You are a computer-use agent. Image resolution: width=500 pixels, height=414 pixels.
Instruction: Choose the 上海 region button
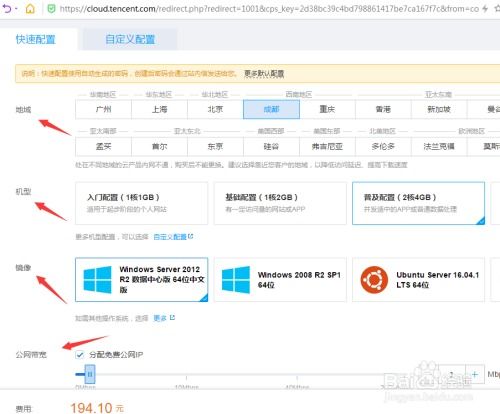(x=159, y=109)
